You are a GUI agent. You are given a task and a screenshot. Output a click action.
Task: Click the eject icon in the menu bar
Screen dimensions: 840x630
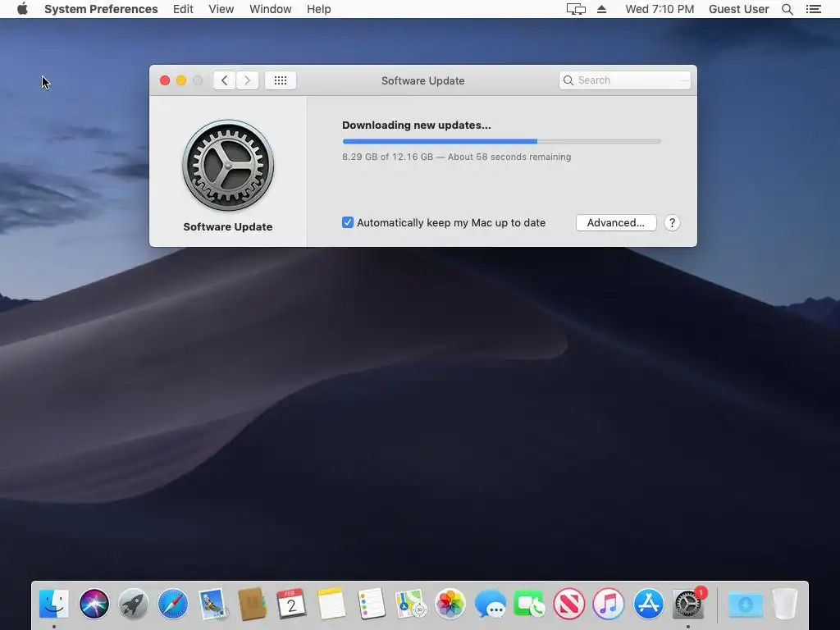pos(601,9)
